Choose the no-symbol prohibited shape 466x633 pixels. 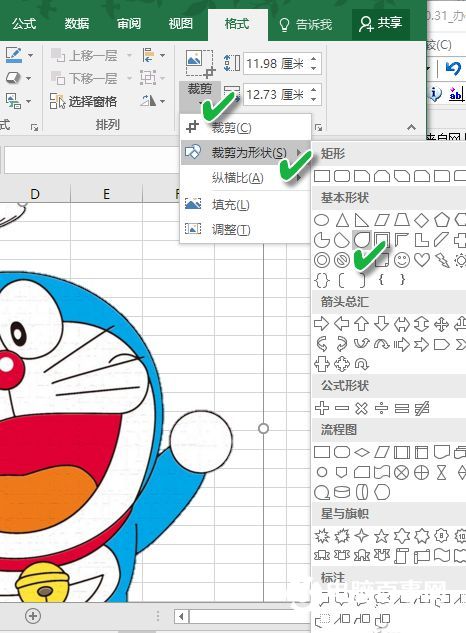coord(342,260)
